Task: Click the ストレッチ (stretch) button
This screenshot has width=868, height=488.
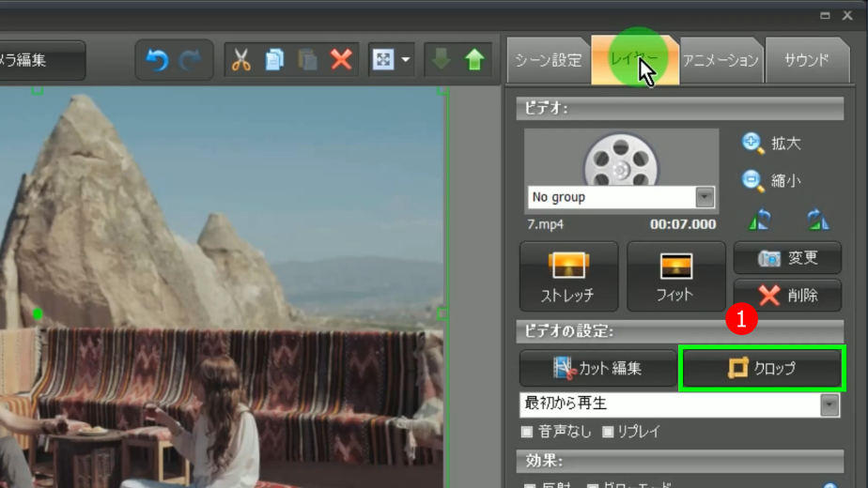Action: tap(567, 276)
